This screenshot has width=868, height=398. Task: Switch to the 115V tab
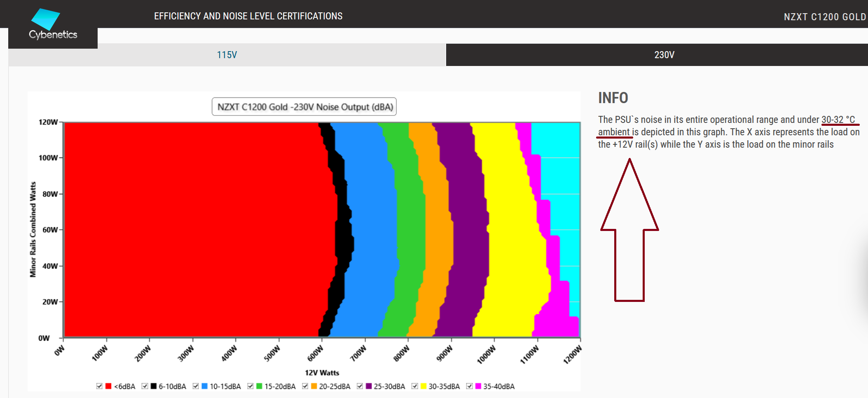227,55
